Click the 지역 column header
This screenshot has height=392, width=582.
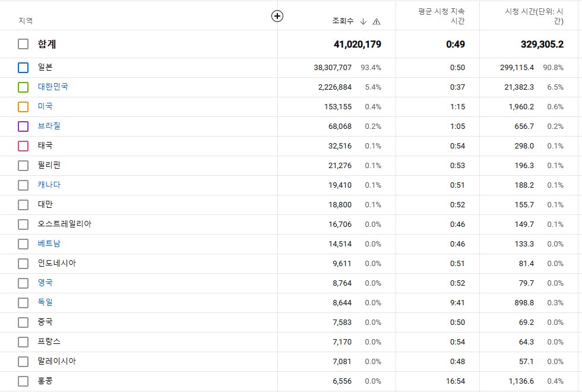26,21
